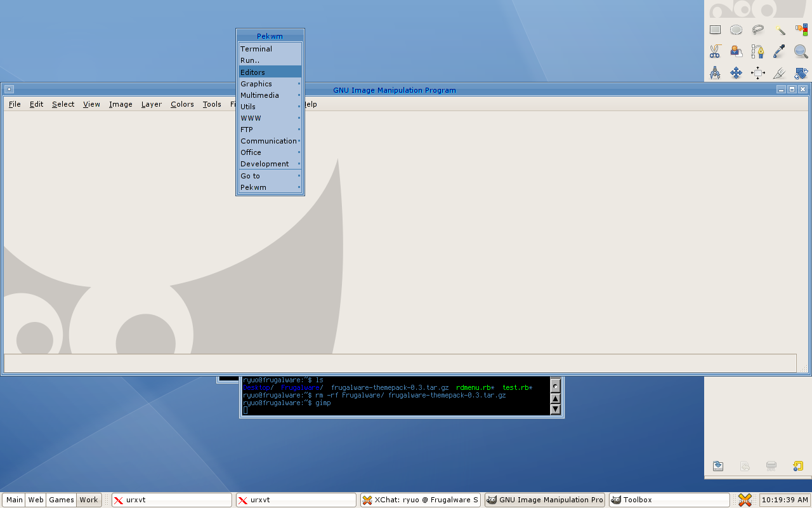Select the Scissors Select tool

[x=715, y=51]
